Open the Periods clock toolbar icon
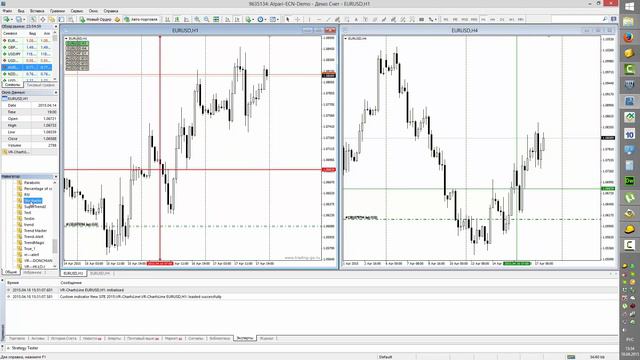The height and width of the screenshot is (360, 640). [260, 19]
